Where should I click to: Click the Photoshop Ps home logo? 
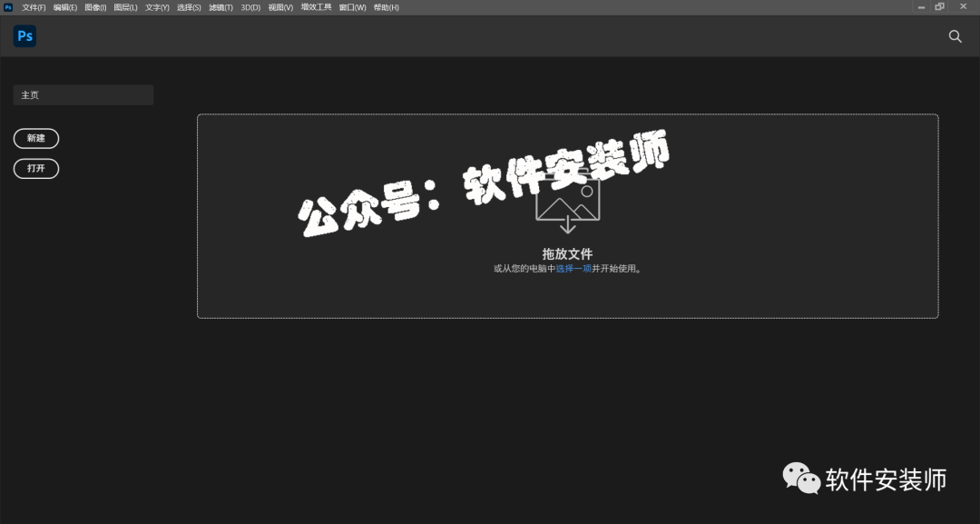pyautogui.click(x=25, y=36)
